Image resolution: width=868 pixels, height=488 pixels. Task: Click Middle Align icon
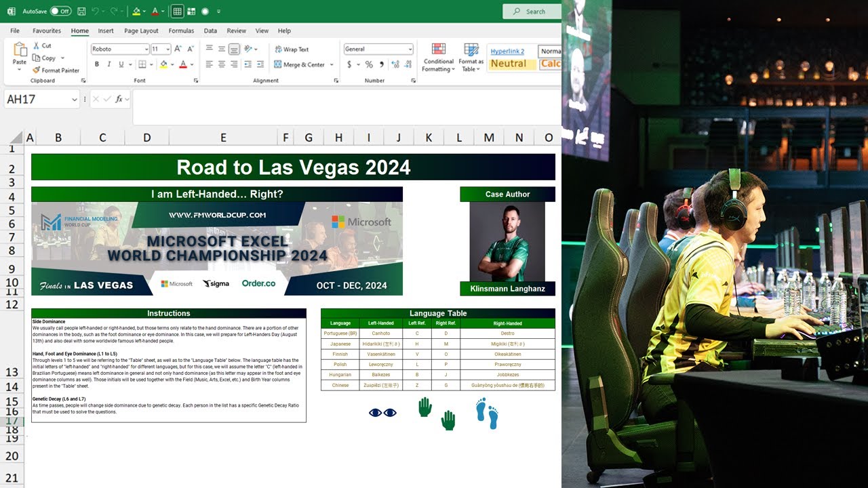[222, 49]
